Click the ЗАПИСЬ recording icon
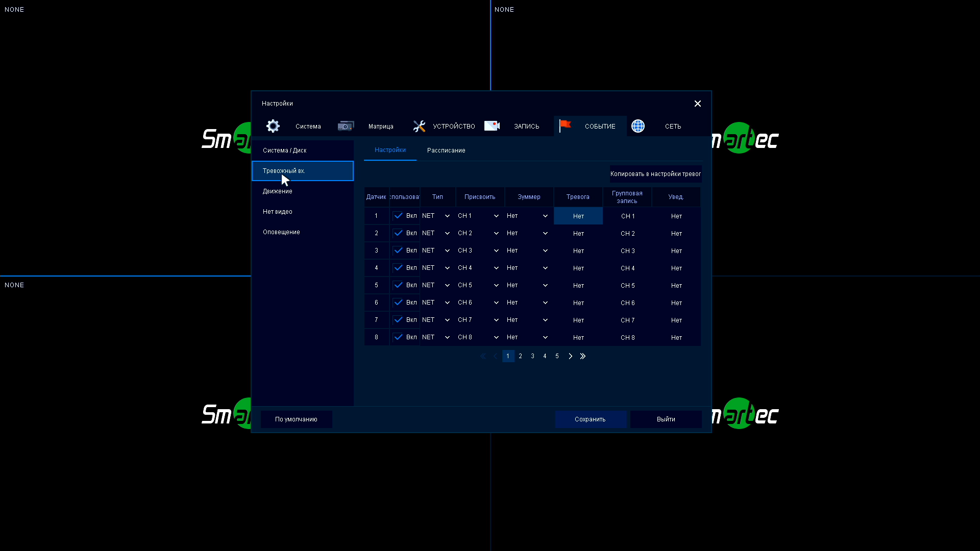This screenshot has height=551, width=980. [x=492, y=126]
